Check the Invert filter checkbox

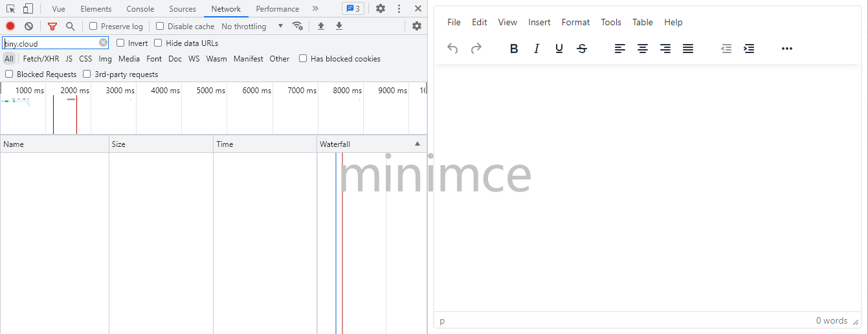pos(120,43)
